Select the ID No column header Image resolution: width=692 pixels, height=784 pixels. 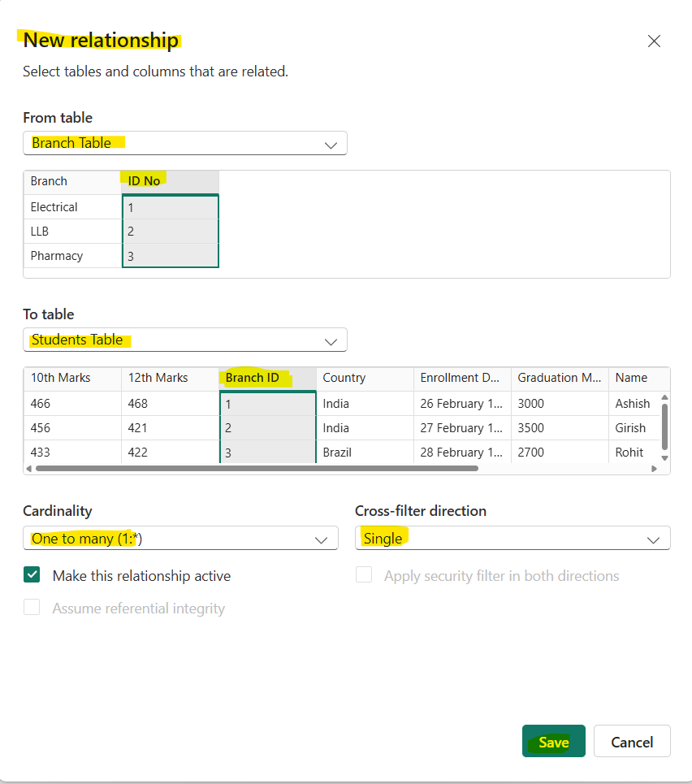point(143,181)
